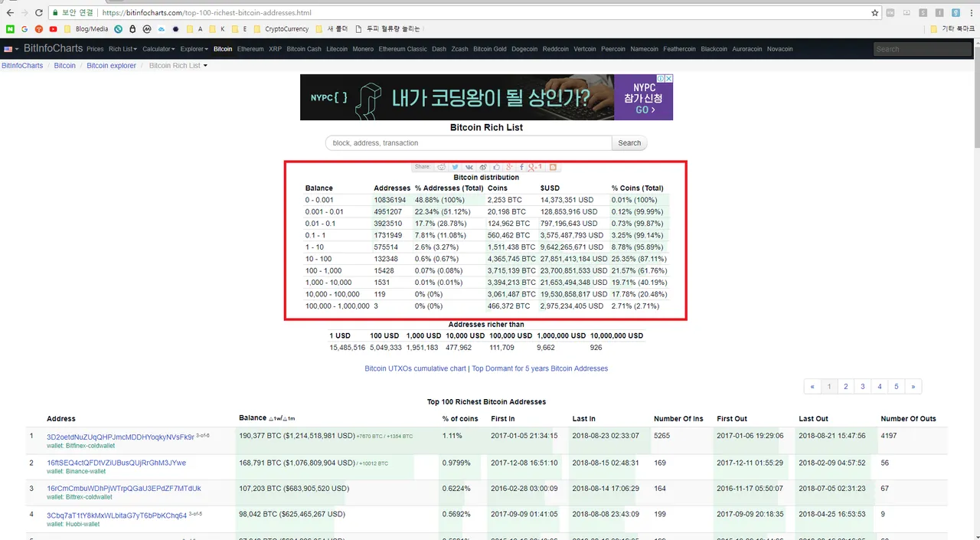Open the Huobi-wallet link
Viewport: 980px width, 540px height.
tap(83, 524)
